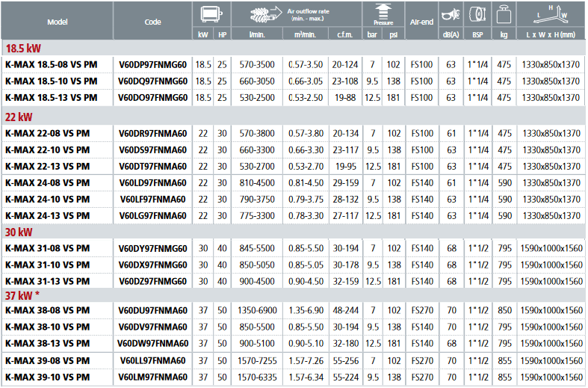Select code V60LM97FNMA60
Image resolution: width=588 pixels, height=388 pixels.
tap(152, 377)
